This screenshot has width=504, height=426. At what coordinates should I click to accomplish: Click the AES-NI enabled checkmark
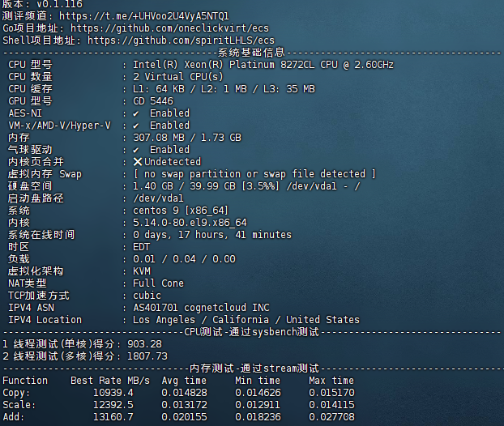coord(136,113)
